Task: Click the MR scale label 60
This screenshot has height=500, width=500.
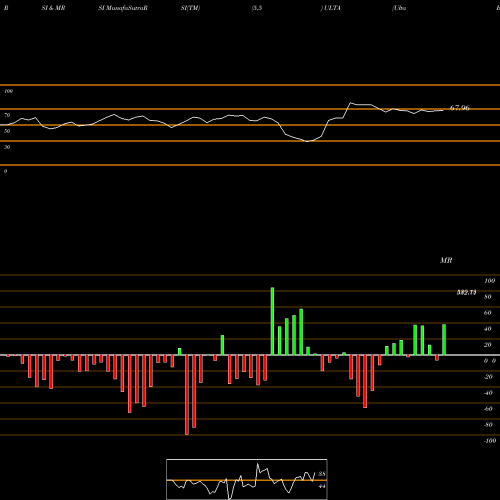Action: pyautogui.click(x=488, y=313)
